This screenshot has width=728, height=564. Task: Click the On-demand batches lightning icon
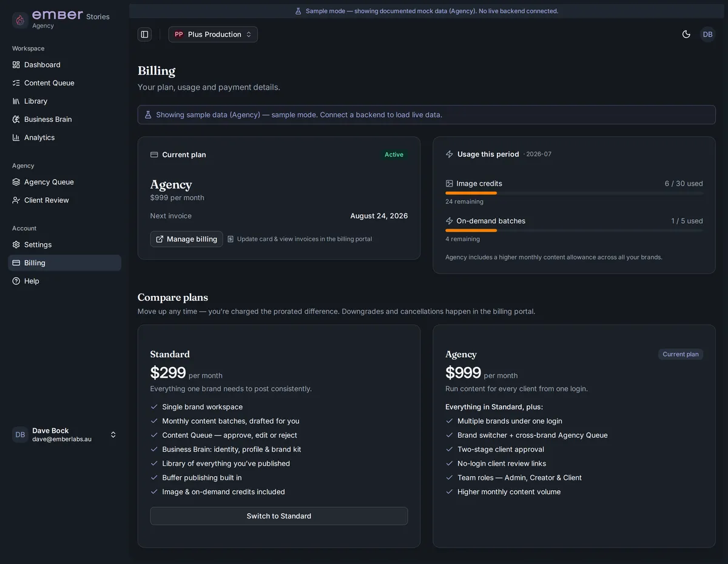pyautogui.click(x=450, y=221)
